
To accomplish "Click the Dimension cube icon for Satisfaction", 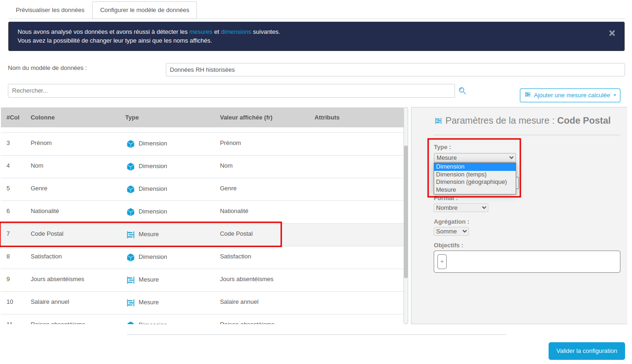I will click(x=131, y=257).
